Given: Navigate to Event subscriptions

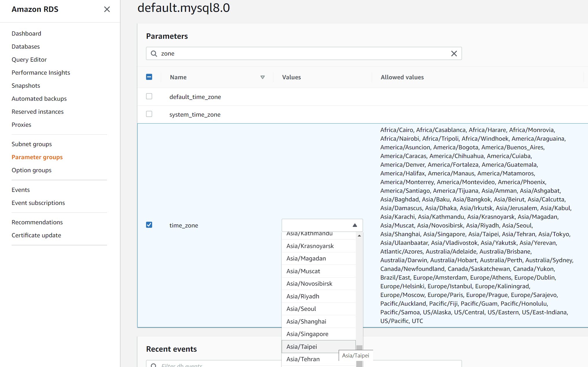Looking at the screenshot, I should [x=38, y=203].
